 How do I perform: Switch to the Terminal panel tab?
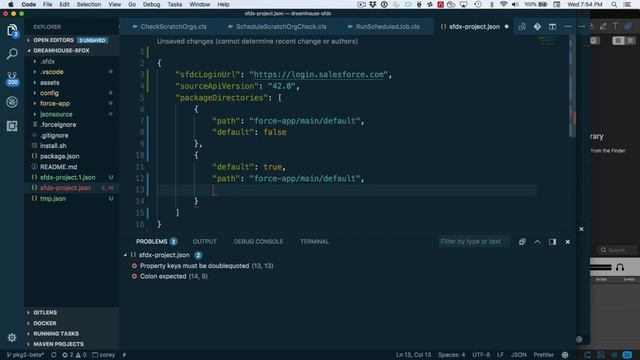click(x=314, y=242)
